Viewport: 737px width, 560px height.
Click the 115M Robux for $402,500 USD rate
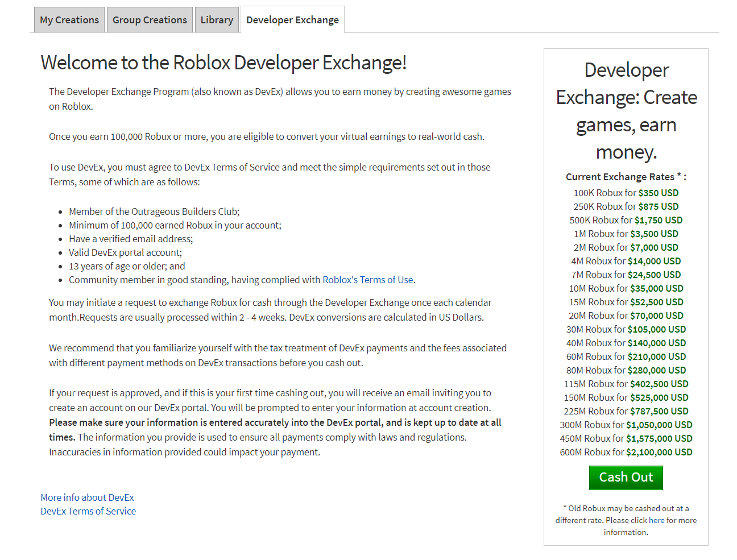point(626,384)
